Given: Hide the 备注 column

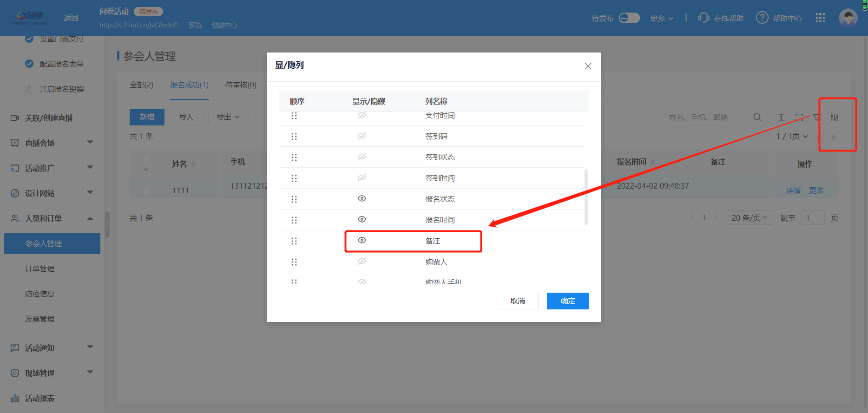Looking at the screenshot, I should [x=362, y=240].
